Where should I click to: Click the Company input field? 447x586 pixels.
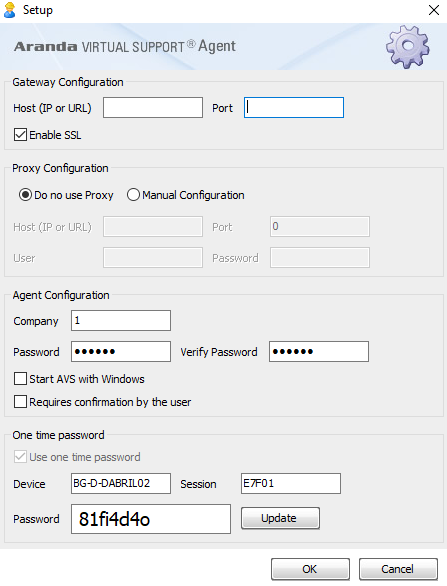[x=121, y=320]
